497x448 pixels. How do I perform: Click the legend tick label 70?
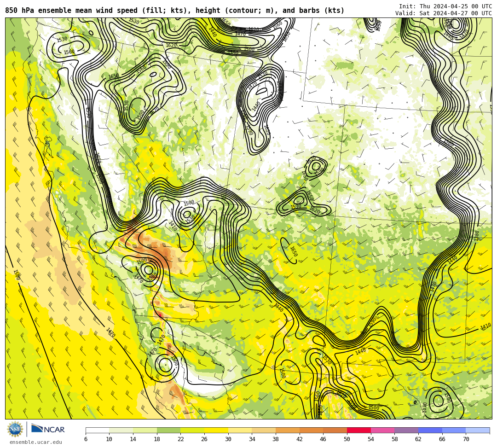pos(466,439)
